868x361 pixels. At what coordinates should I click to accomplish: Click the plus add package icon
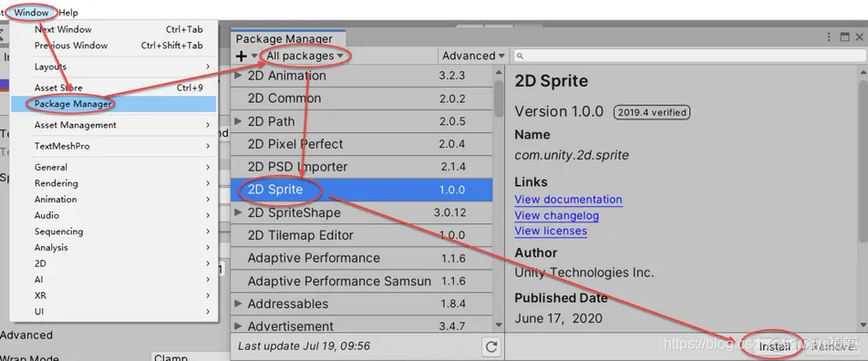point(241,56)
